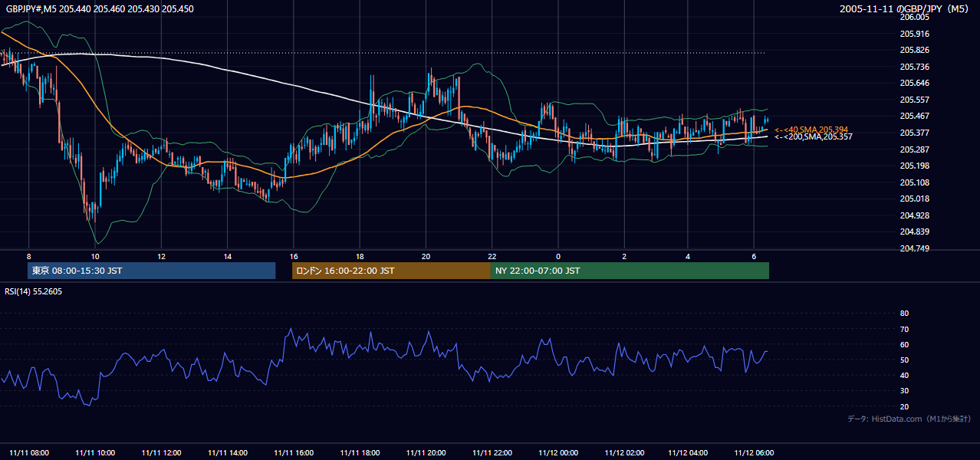Image resolution: width=980 pixels, height=460 pixels.
Task: Click the 11/12 00:00 bottom time label
Action: pos(558,452)
